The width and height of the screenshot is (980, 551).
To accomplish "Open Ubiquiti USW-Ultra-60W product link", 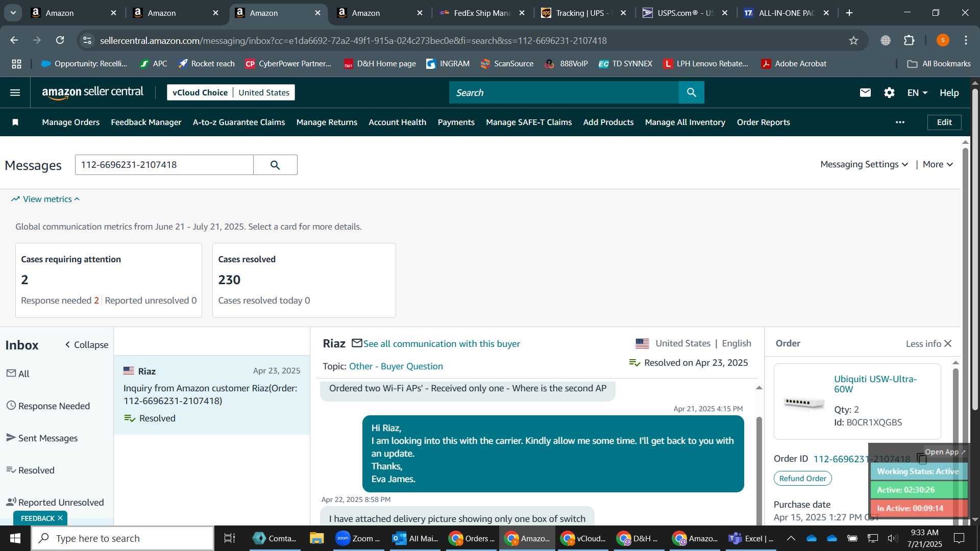I will 875,384.
